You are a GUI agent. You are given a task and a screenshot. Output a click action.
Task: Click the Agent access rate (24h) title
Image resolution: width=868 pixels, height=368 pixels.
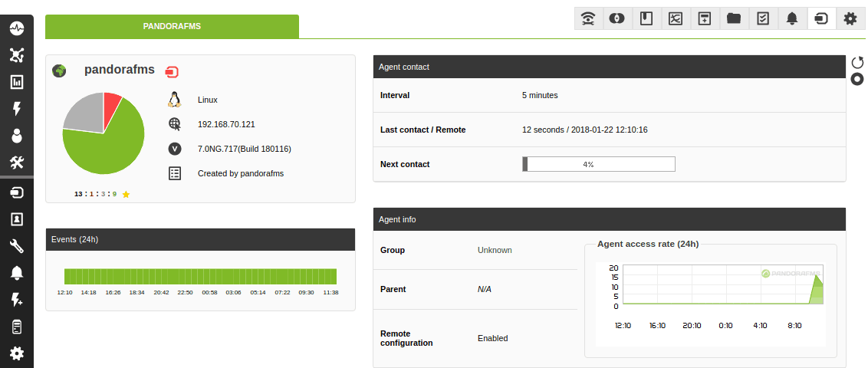648,244
